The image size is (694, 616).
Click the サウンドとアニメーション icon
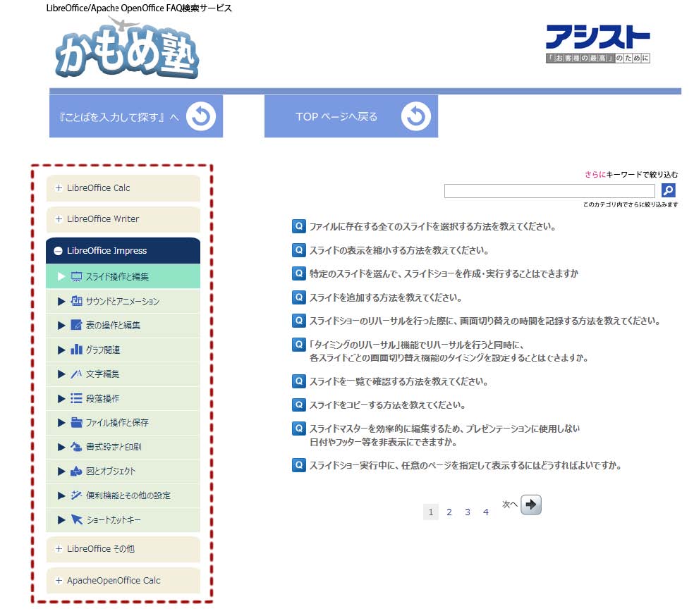[x=76, y=301]
